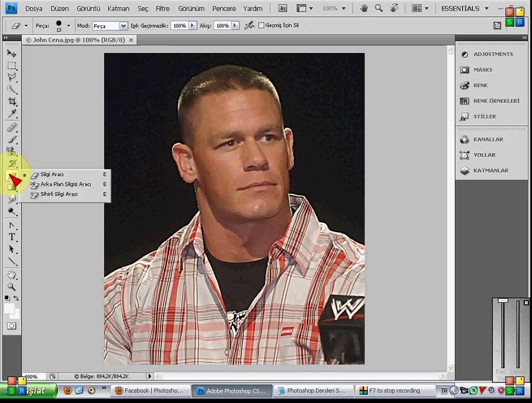The height and width of the screenshot is (403, 532).
Task: Select the Path Selection tool
Action: click(x=12, y=249)
